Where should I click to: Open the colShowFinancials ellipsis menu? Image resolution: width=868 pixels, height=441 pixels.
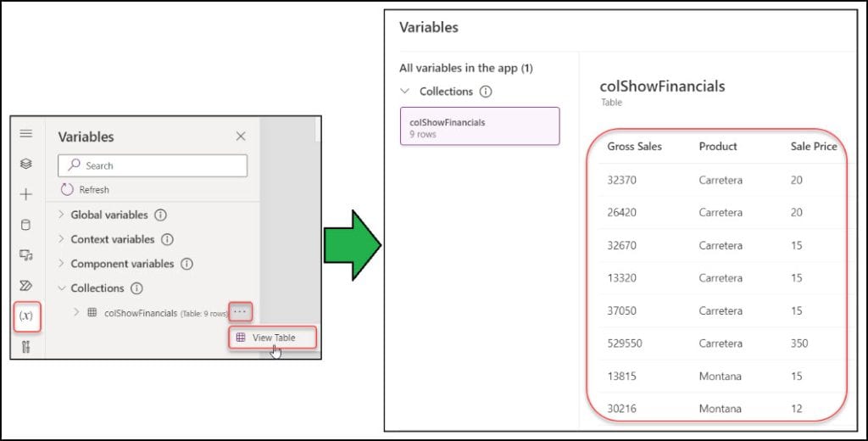(240, 312)
